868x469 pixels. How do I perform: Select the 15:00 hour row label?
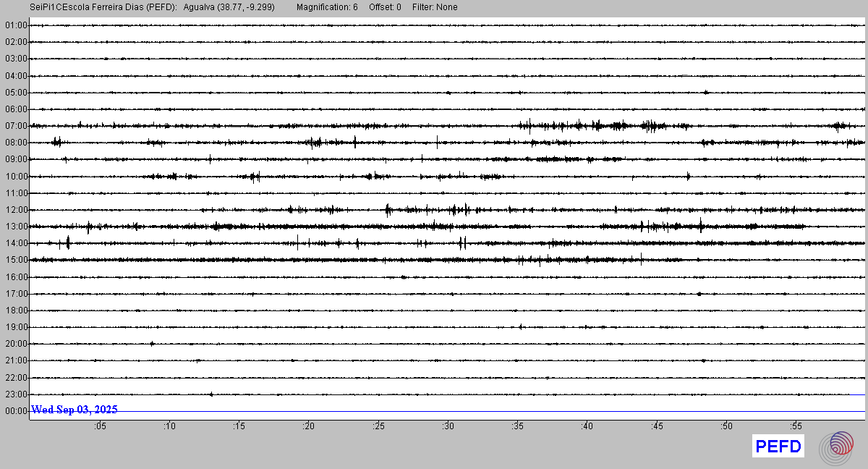tap(16, 260)
